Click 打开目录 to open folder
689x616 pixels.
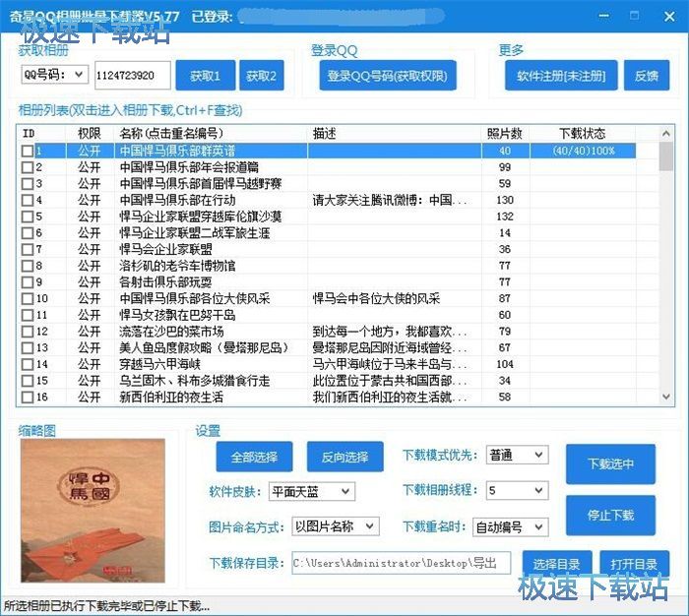(634, 564)
